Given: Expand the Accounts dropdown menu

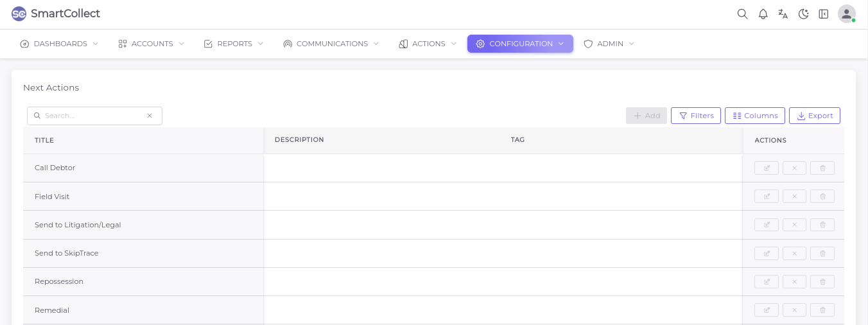Looking at the screenshot, I should [x=152, y=44].
